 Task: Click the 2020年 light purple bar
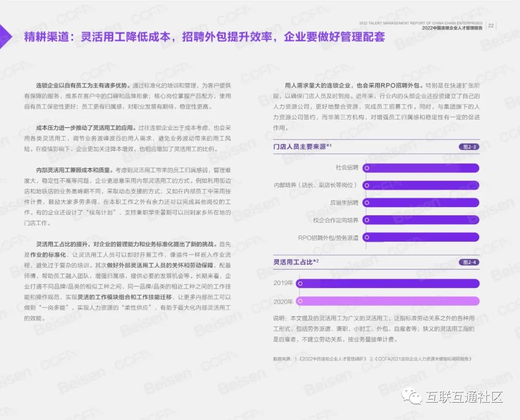click(x=388, y=301)
